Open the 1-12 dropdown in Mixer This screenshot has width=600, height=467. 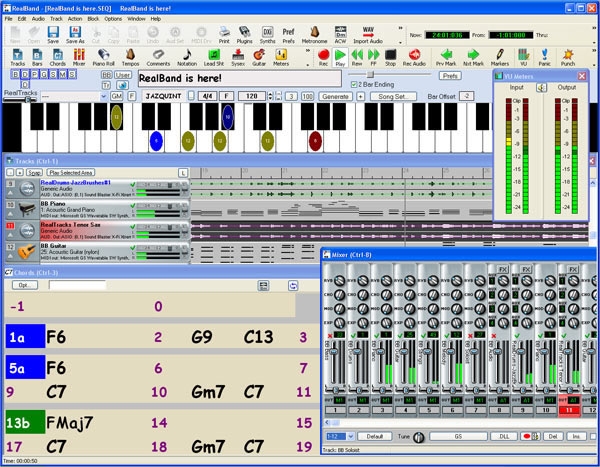pyautogui.click(x=351, y=436)
